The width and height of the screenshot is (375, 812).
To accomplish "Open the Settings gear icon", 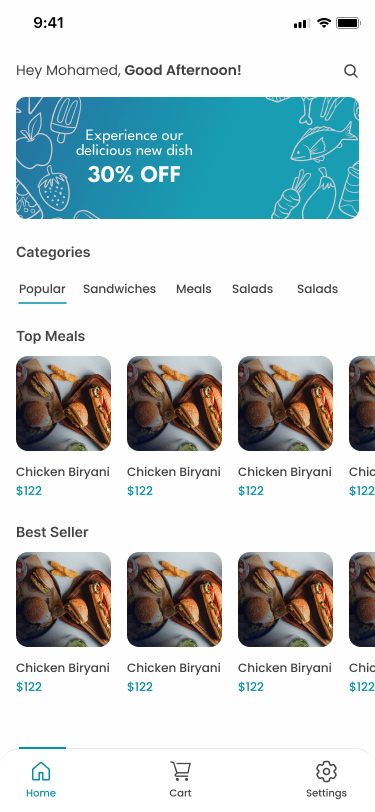I will pyautogui.click(x=326, y=771).
